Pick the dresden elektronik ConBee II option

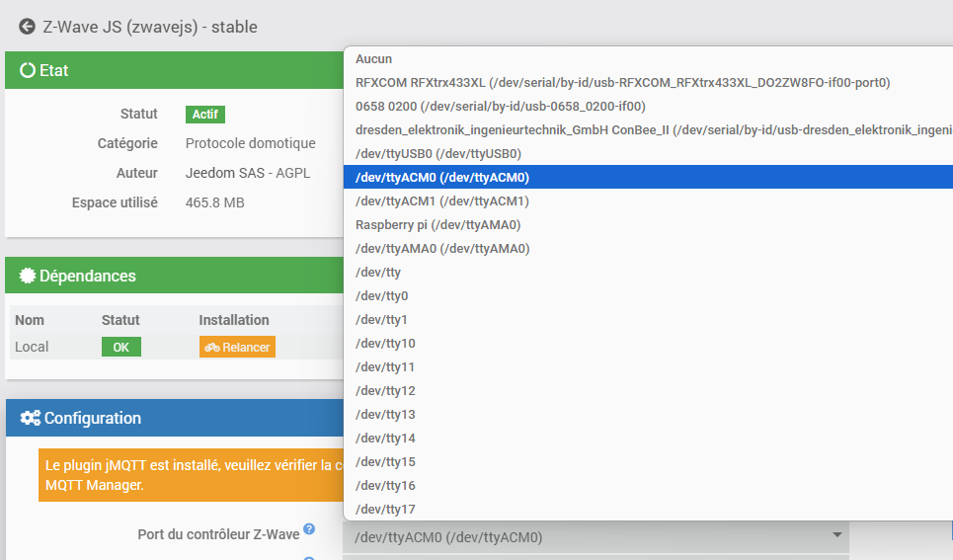(x=652, y=130)
